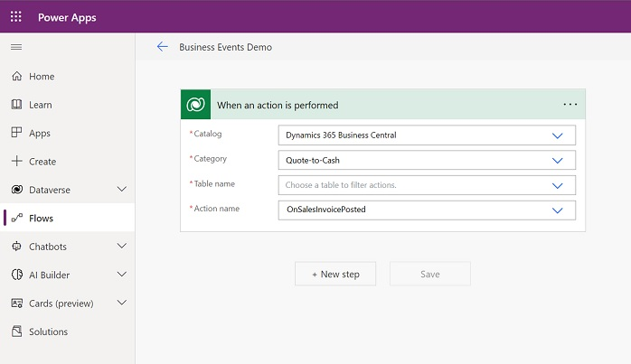Select Flows in the left navigation
Screen dimensions: 631x364
[x=41, y=218]
